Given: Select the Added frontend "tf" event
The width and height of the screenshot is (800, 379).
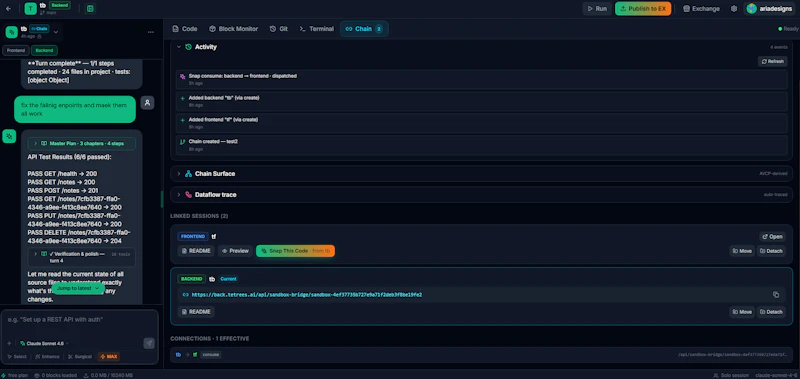Looking at the screenshot, I should click(481, 123).
